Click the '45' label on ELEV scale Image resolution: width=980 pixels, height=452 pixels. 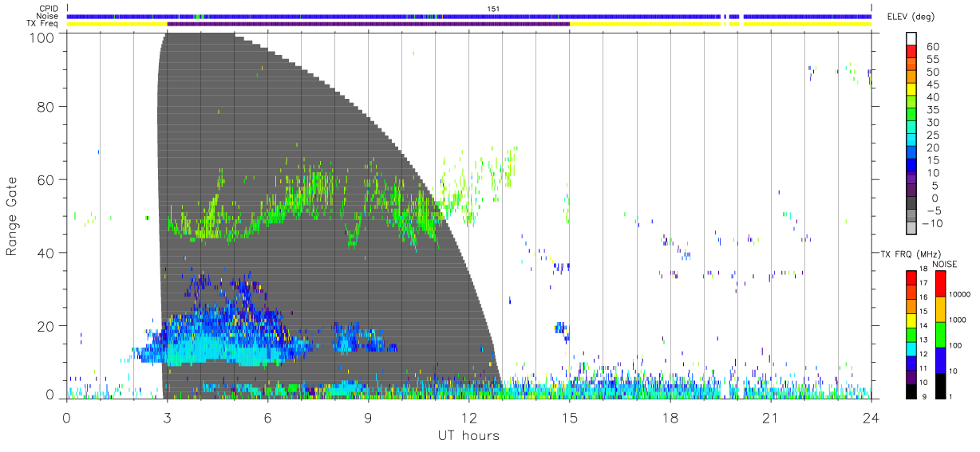(x=931, y=85)
